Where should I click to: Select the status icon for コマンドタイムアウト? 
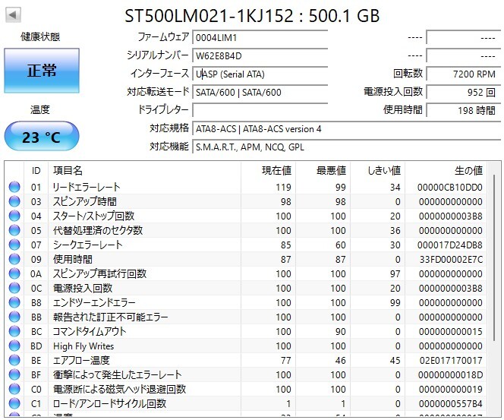pyautogui.click(x=14, y=332)
